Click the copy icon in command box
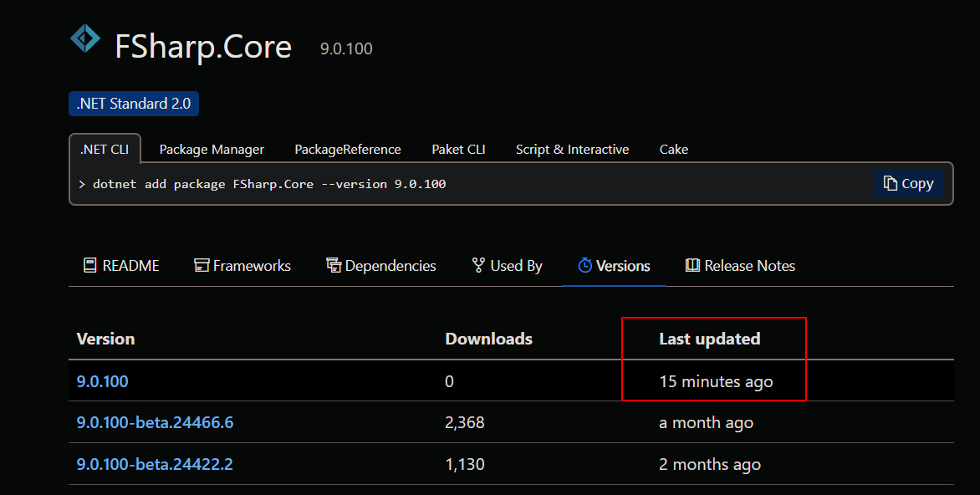Screen dimensions: 980x495 tap(891, 183)
